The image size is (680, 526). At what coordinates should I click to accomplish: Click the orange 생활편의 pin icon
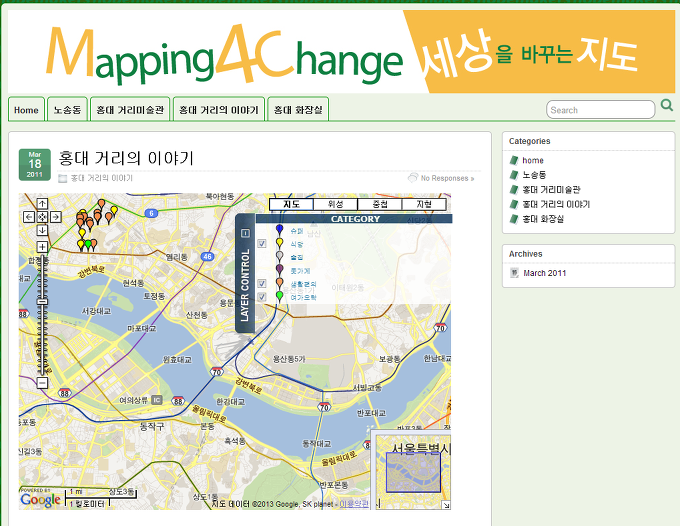(x=280, y=284)
